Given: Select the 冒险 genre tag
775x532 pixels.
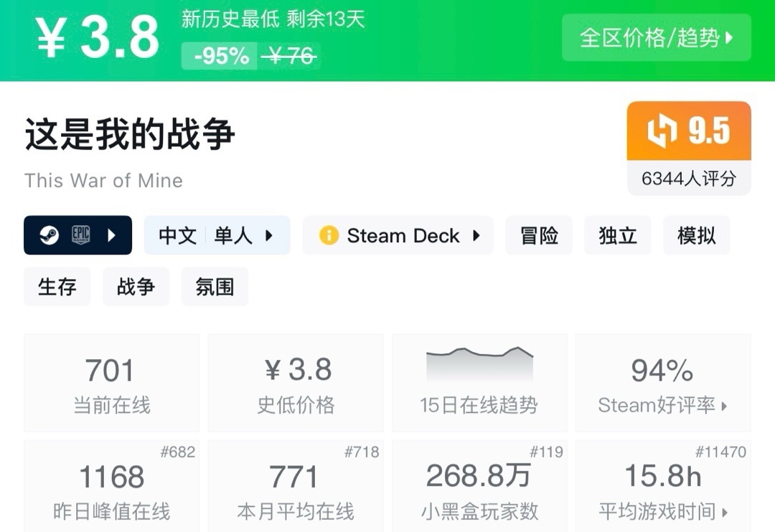Looking at the screenshot, I should pos(539,235).
